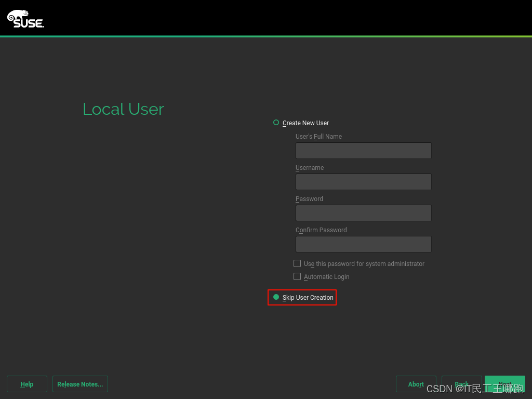Click inside the Confirm Password field

coord(363,244)
